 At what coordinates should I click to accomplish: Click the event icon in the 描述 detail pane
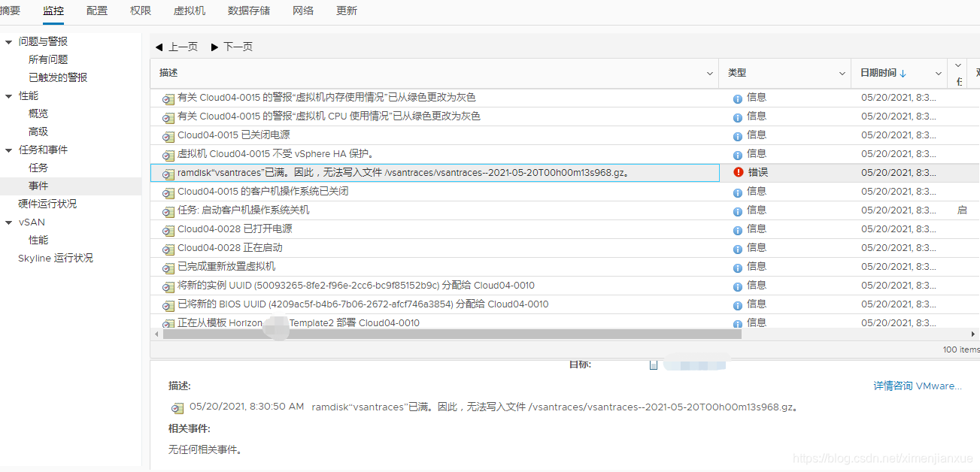click(177, 407)
